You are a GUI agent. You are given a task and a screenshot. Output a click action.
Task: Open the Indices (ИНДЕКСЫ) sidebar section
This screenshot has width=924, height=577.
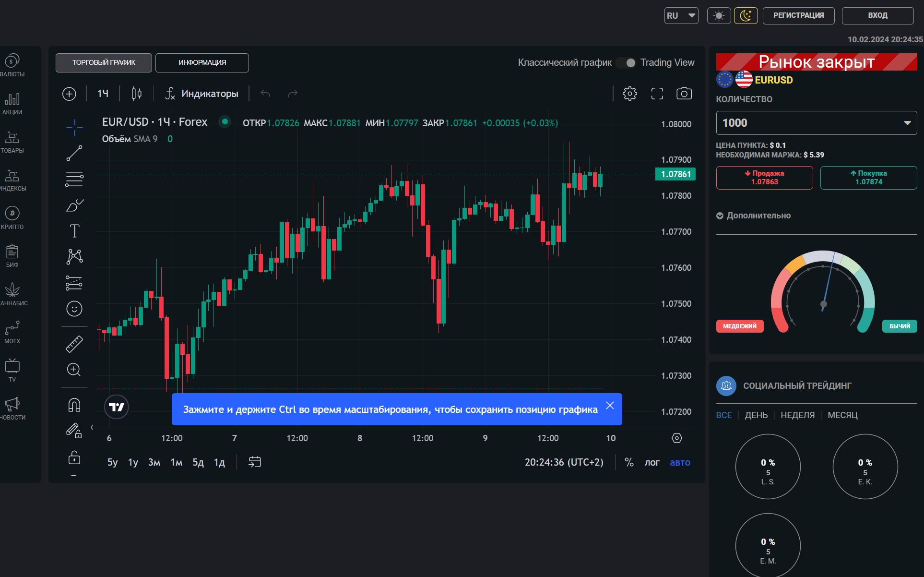click(12, 180)
